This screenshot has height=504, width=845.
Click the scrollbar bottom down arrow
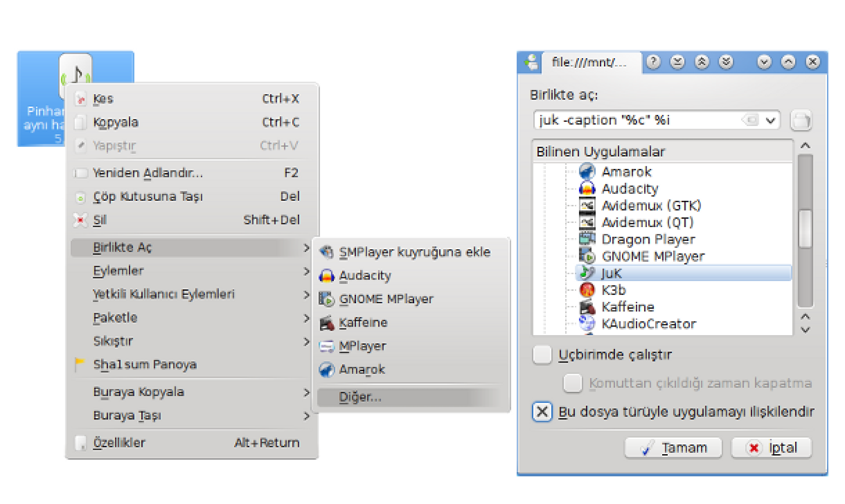pyautogui.click(x=805, y=330)
